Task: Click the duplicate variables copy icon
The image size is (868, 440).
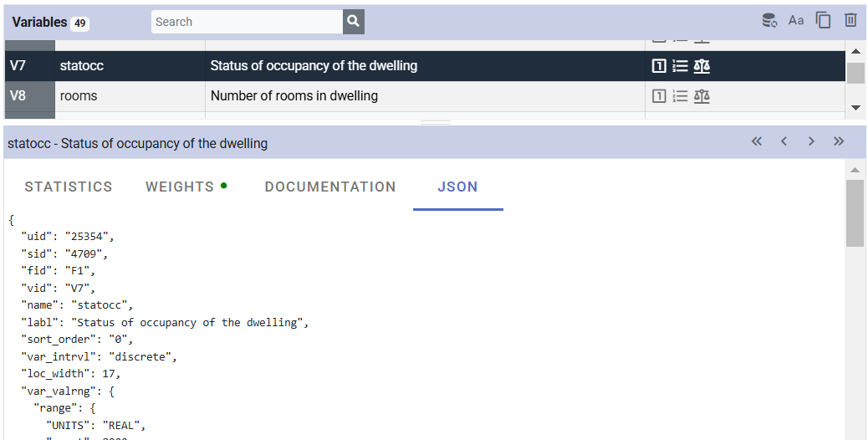Action: (x=824, y=21)
